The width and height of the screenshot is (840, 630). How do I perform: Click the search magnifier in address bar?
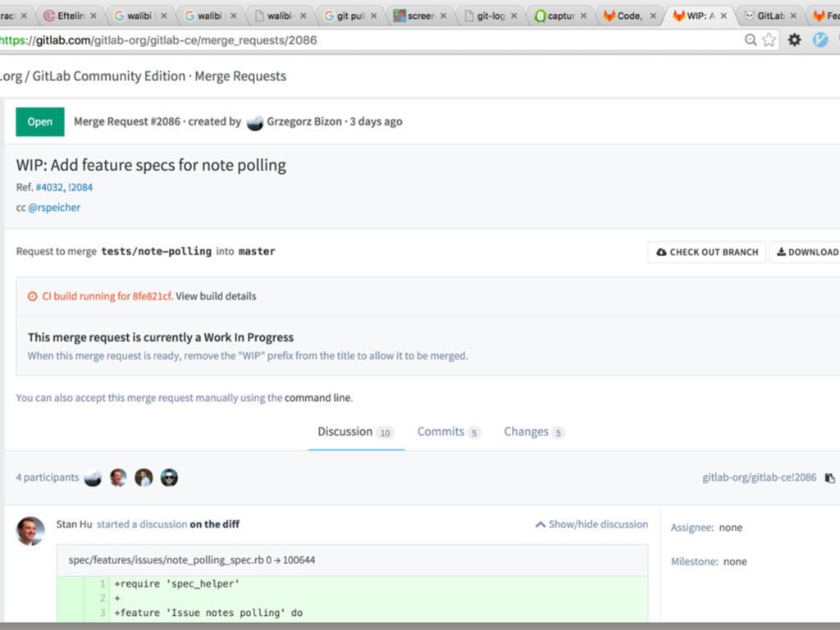click(751, 39)
